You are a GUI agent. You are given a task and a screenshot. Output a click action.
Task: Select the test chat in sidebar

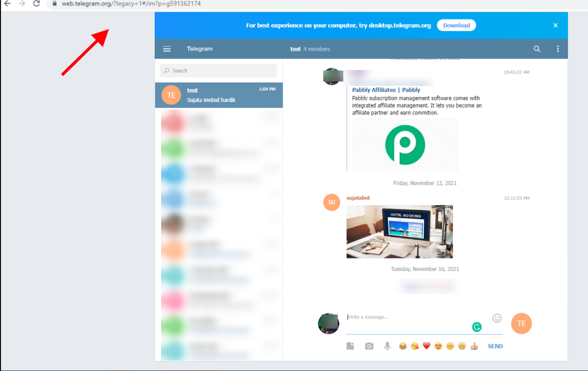tap(219, 95)
